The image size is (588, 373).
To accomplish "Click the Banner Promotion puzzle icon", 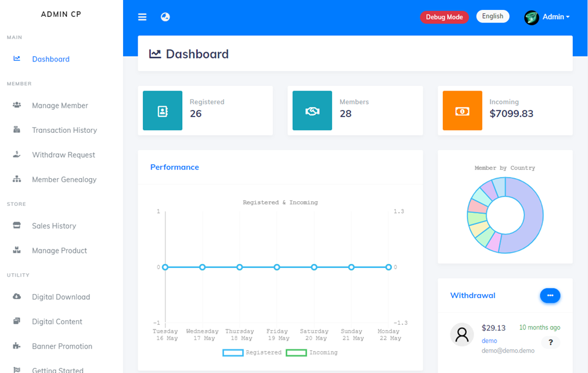I will 17,346.
